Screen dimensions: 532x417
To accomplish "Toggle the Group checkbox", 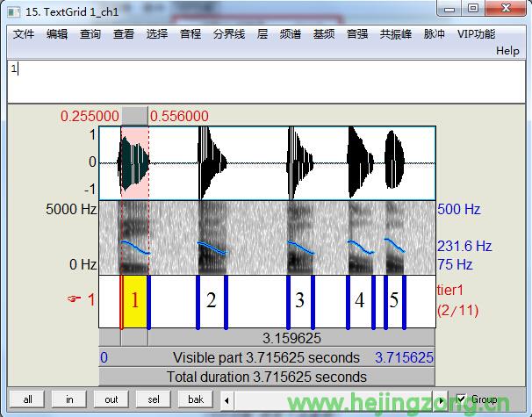I will coord(462,399).
